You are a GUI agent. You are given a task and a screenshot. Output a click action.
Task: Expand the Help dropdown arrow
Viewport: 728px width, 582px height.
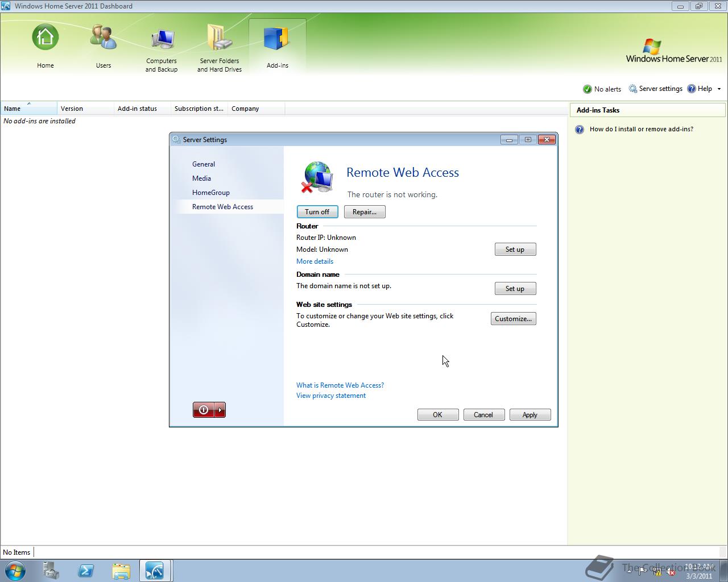pos(719,89)
